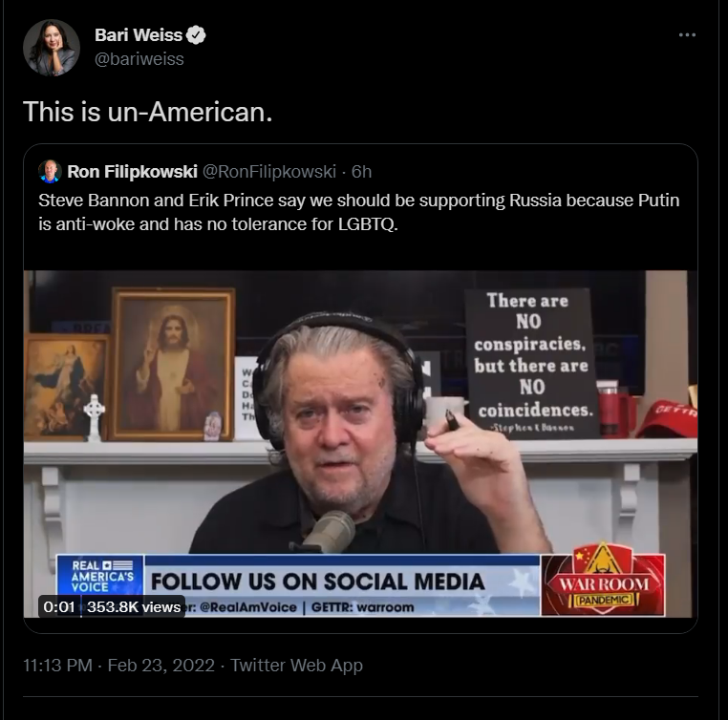Click the verified badge beside Bari Weiss
This screenshot has height=720, width=728.
[x=197, y=35]
